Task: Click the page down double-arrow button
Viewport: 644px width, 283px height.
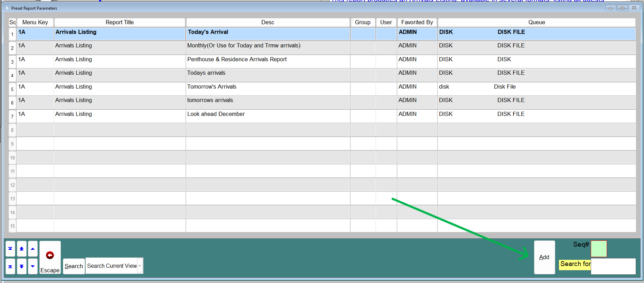Action: (21, 266)
